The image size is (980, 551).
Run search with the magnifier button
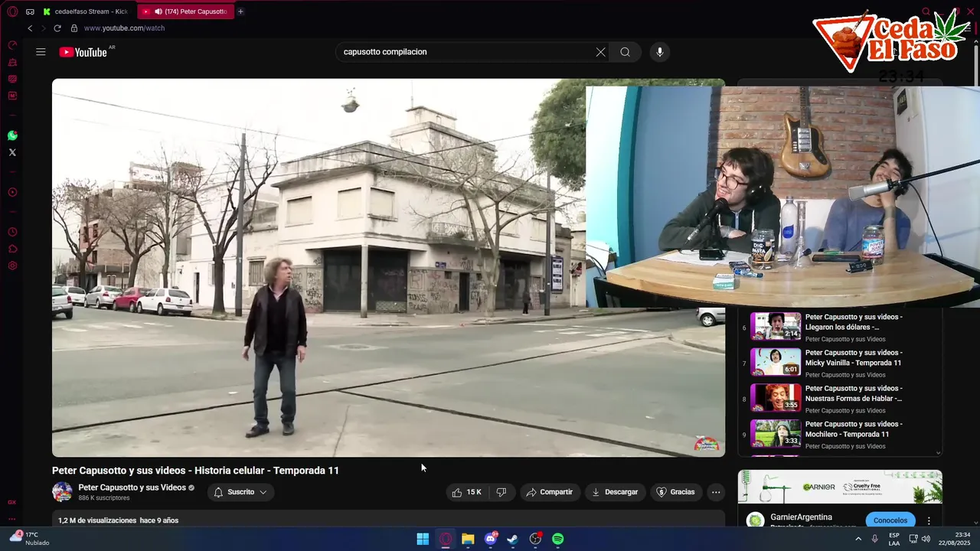tap(626, 52)
